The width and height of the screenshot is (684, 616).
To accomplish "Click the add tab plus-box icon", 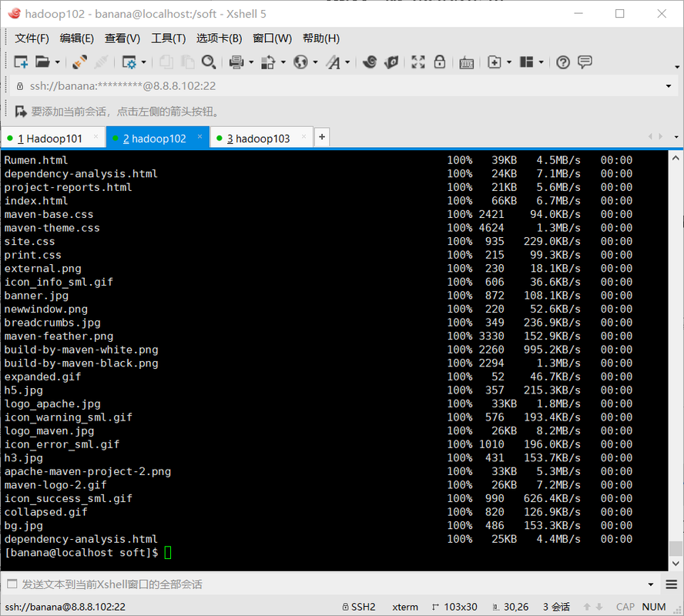I will coord(495,62).
